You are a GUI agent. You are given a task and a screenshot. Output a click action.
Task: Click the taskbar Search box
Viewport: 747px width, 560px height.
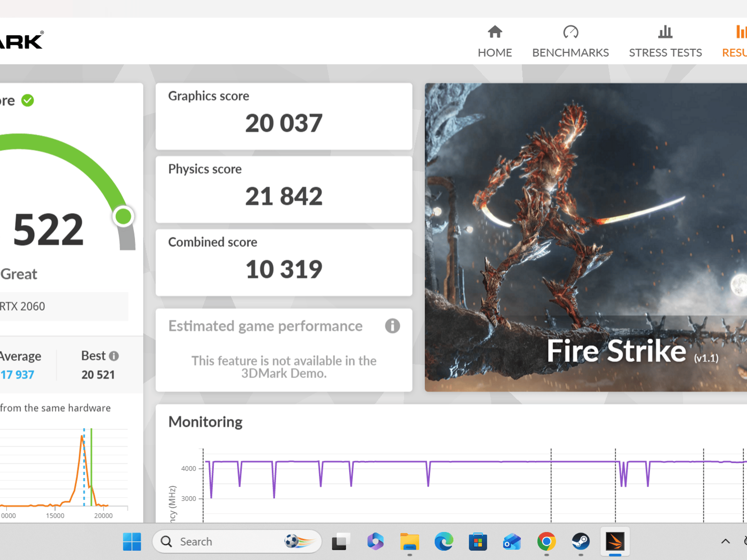(x=237, y=541)
